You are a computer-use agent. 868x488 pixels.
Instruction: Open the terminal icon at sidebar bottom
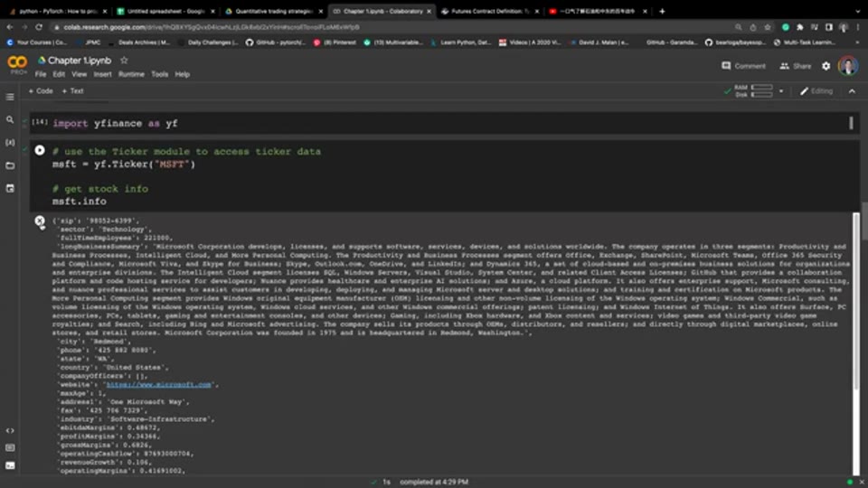tap(10, 465)
